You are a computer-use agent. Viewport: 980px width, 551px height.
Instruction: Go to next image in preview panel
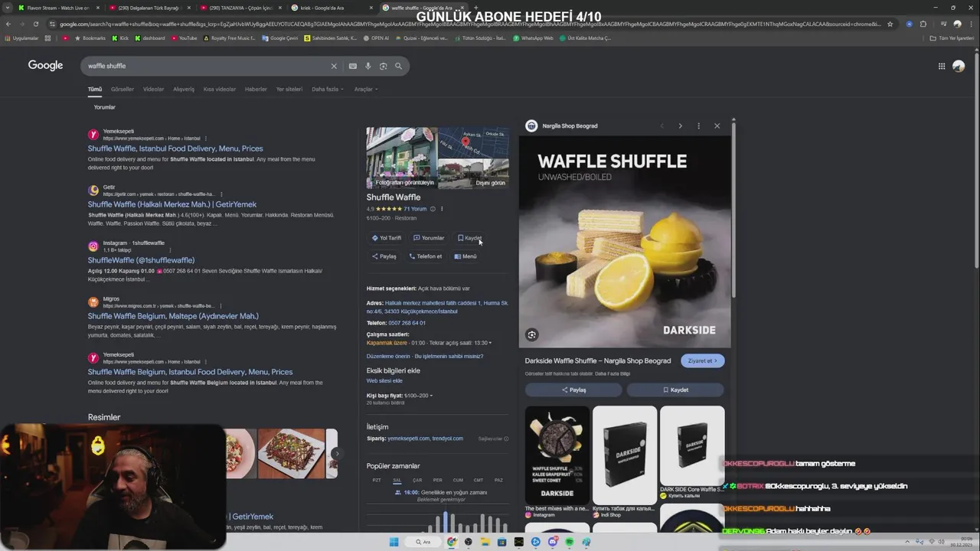point(680,126)
